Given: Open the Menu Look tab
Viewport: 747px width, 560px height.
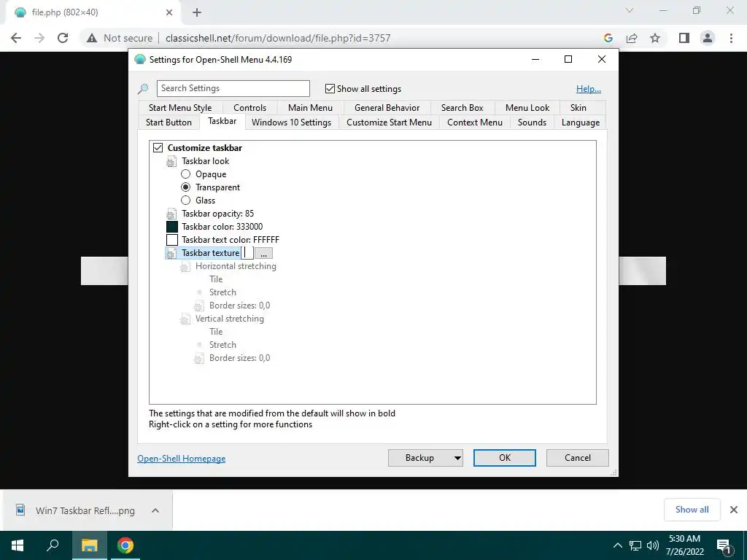Looking at the screenshot, I should point(527,108).
